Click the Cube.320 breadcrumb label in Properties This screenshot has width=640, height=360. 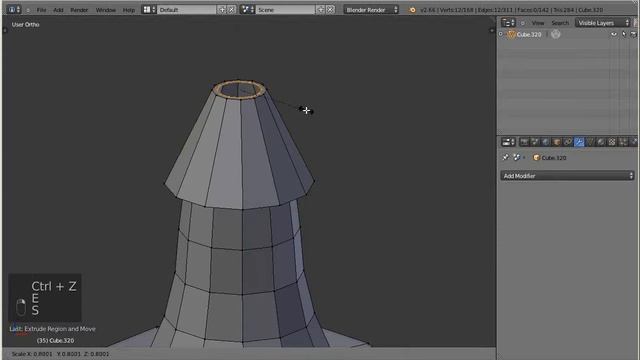click(x=554, y=158)
